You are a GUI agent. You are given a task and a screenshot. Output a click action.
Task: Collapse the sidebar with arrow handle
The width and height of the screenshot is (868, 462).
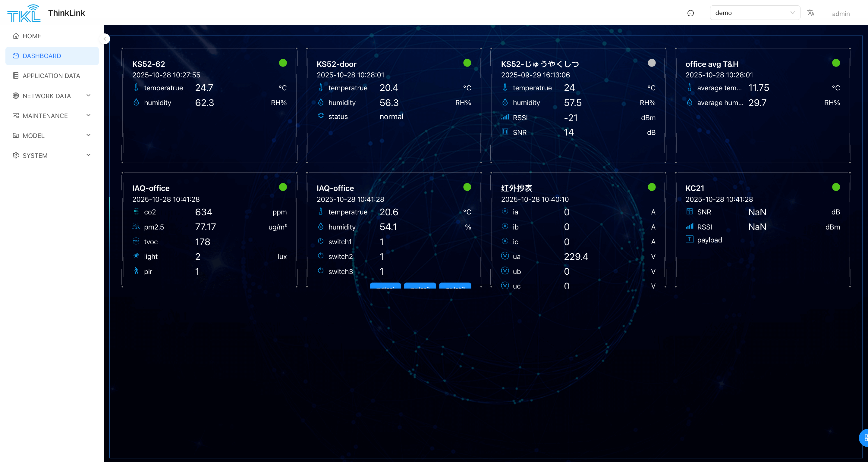pos(105,39)
